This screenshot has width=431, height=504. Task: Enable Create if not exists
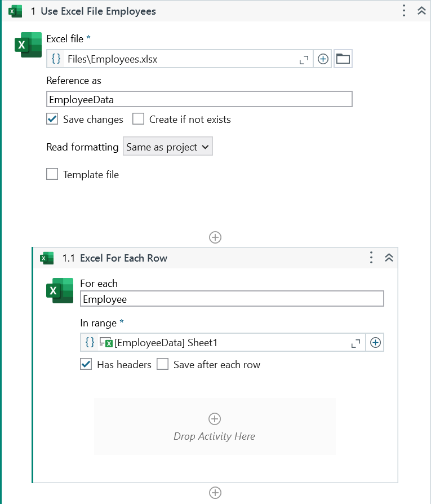pos(138,119)
